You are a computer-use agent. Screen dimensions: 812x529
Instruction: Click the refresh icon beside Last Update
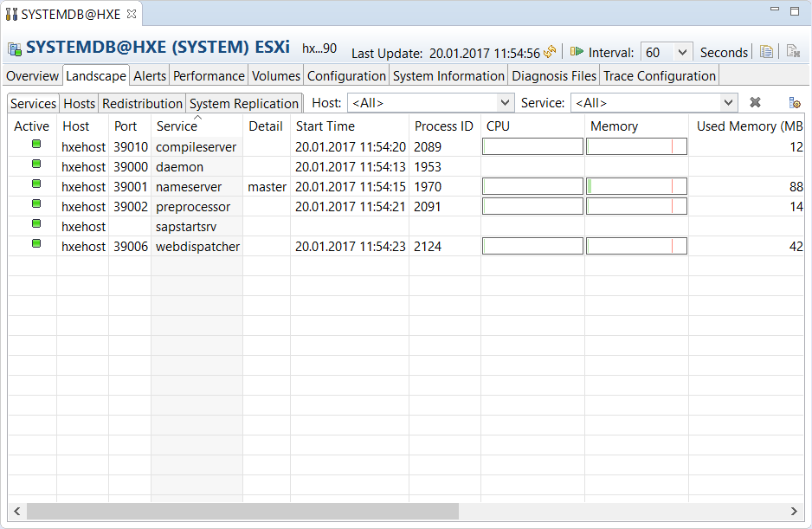(x=550, y=52)
